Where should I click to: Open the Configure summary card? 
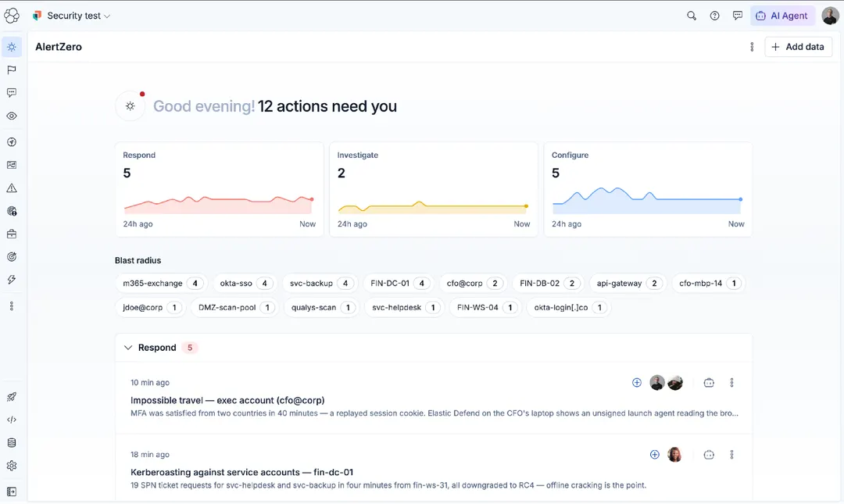tap(648, 189)
